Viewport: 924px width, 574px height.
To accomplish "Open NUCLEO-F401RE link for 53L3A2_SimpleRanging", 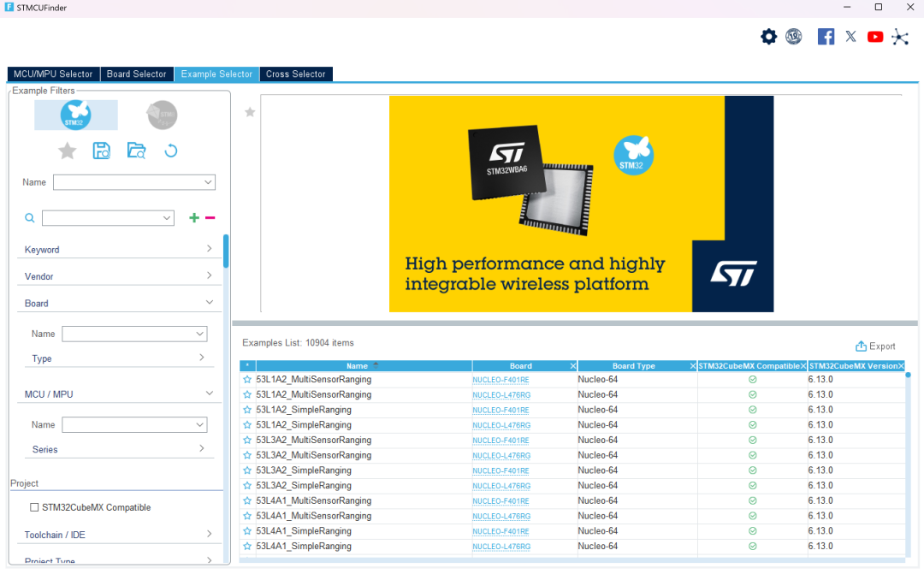I will tap(500, 470).
